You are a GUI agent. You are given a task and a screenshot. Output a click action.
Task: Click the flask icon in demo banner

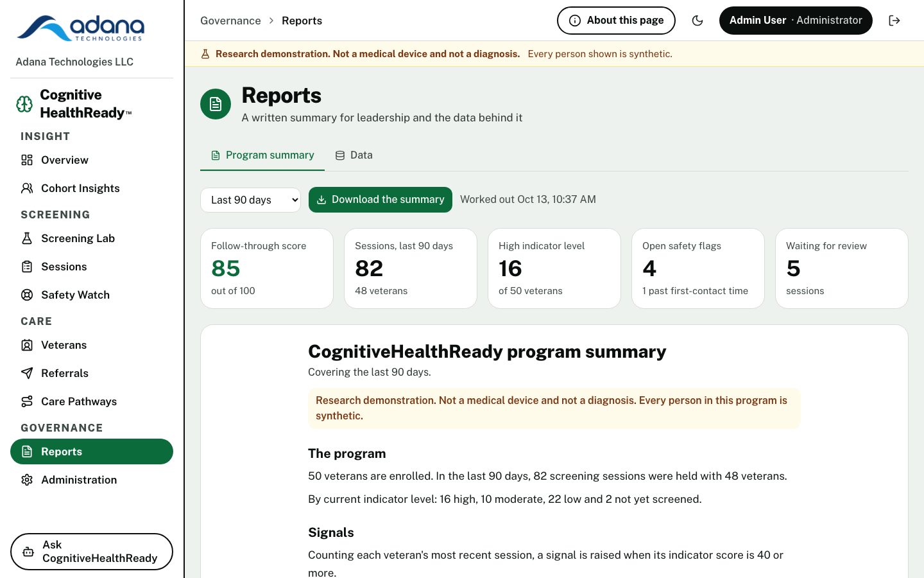[205, 54]
